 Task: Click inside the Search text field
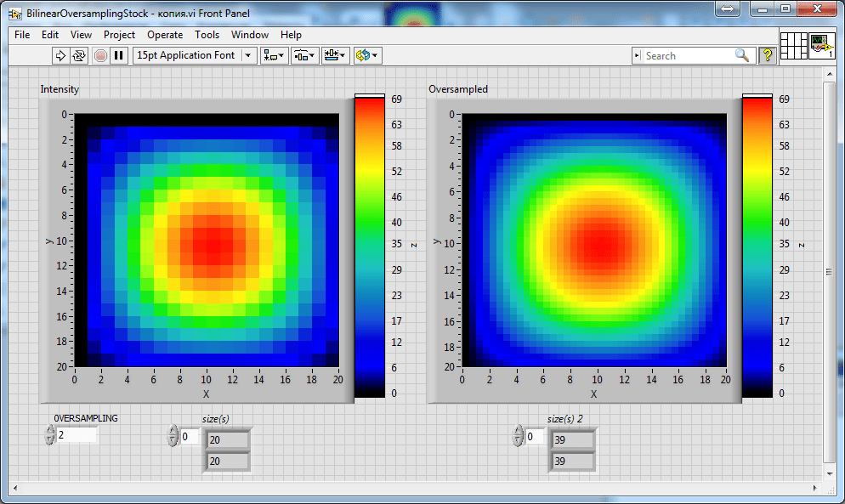point(688,55)
